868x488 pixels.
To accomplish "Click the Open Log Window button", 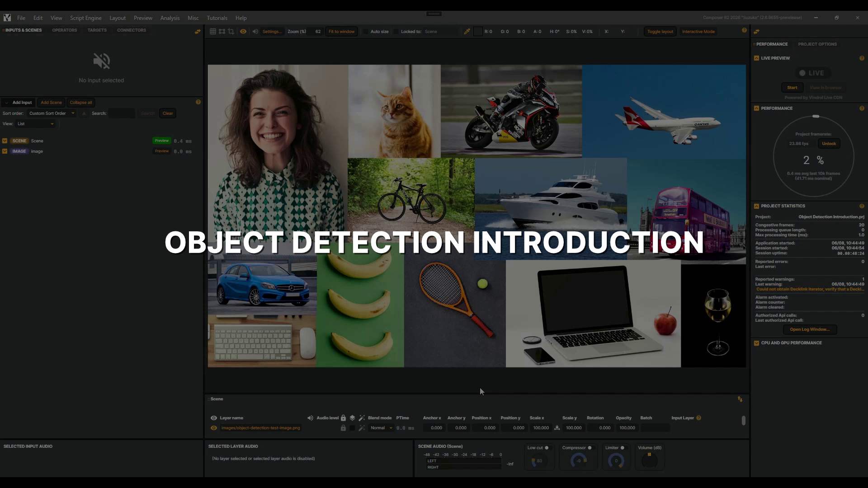I will click(810, 329).
